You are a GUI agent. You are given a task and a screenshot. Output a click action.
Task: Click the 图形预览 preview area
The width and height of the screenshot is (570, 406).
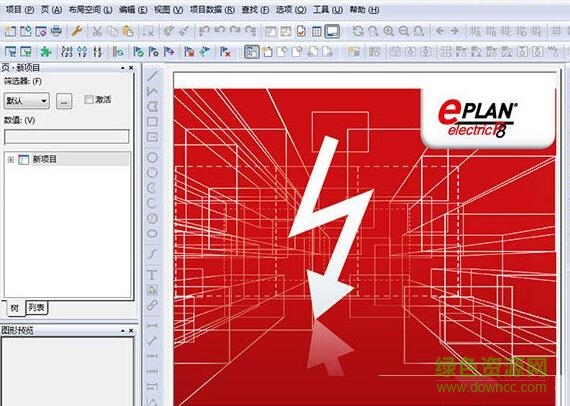point(67,371)
